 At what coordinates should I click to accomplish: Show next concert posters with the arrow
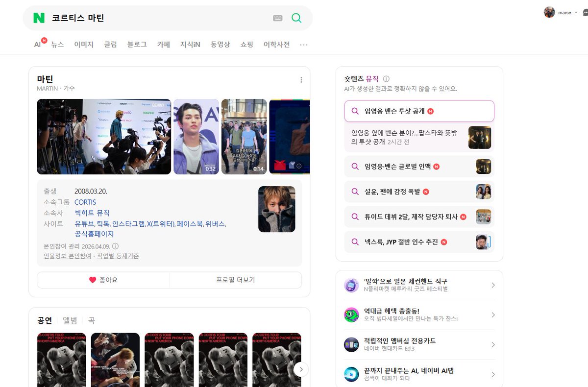click(301, 369)
